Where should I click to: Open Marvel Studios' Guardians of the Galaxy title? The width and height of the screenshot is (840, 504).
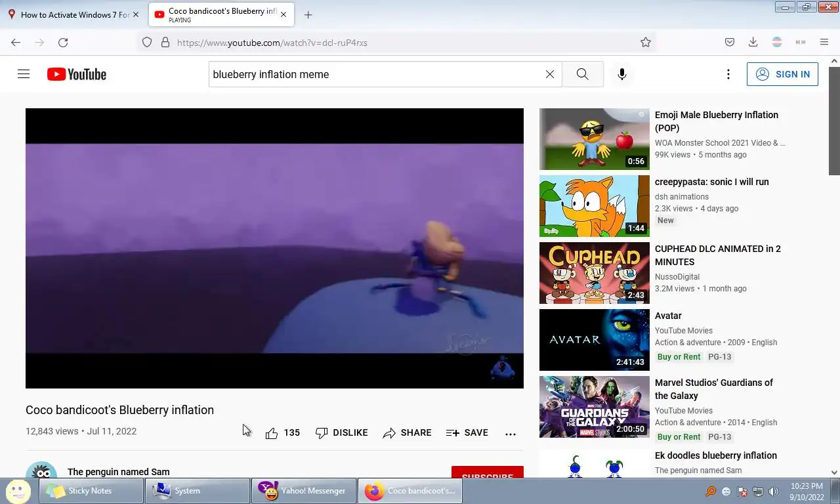[x=713, y=389]
